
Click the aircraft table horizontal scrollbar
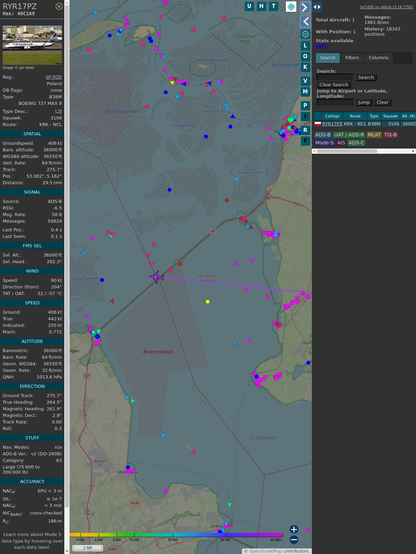(x=364, y=151)
